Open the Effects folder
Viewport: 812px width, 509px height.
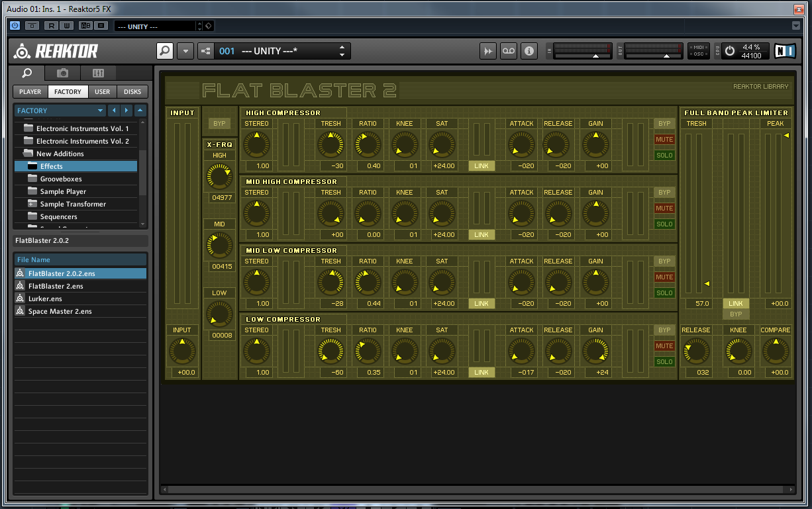(76, 166)
